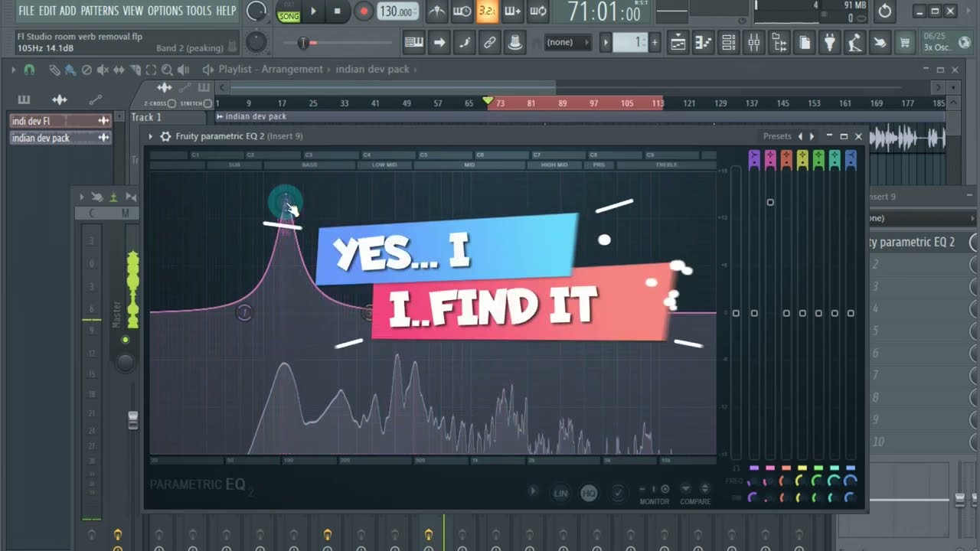Toggle the checkmark button in EQ footer

click(x=617, y=494)
